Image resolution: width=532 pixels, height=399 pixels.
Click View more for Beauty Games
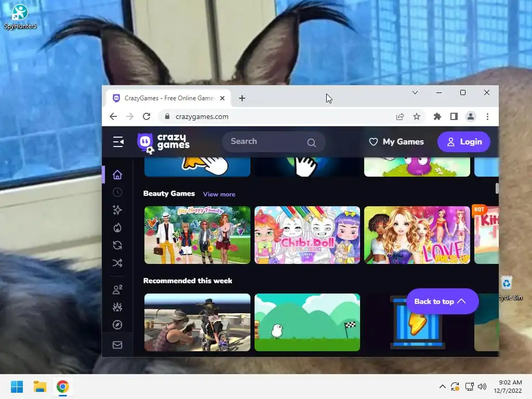click(x=219, y=194)
